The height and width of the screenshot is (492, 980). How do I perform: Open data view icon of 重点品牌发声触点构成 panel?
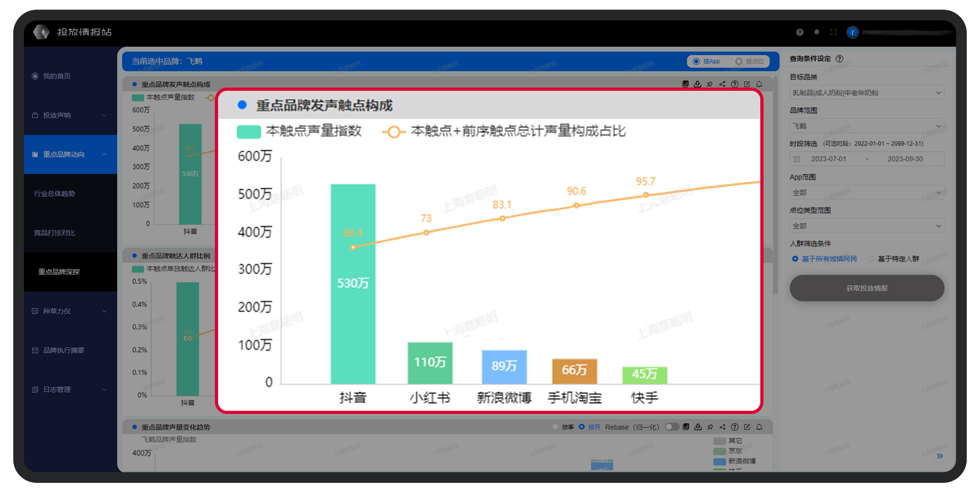[x=685, y=84]
